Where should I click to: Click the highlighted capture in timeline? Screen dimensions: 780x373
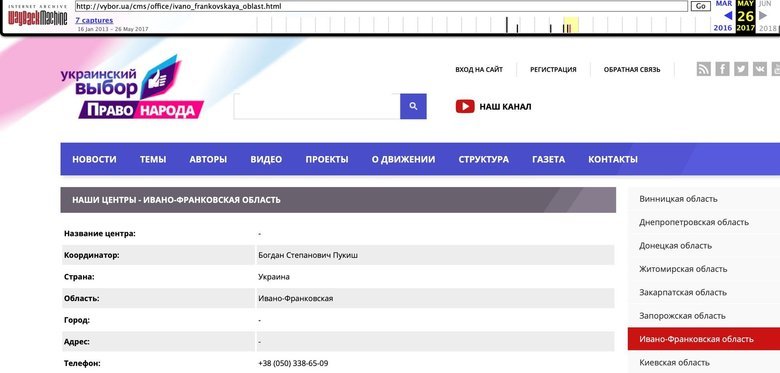pyautogui.click(x=570, y=25)
